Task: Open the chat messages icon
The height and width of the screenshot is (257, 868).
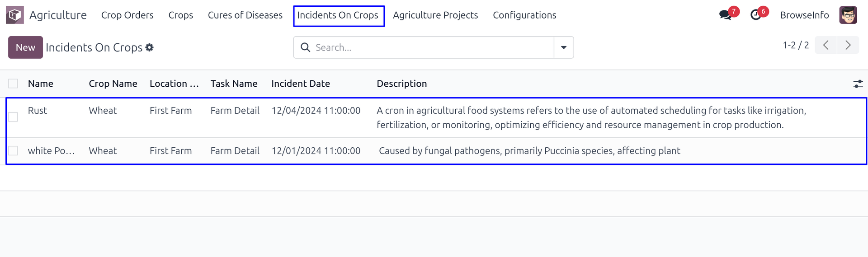Action: coord(725,15)
